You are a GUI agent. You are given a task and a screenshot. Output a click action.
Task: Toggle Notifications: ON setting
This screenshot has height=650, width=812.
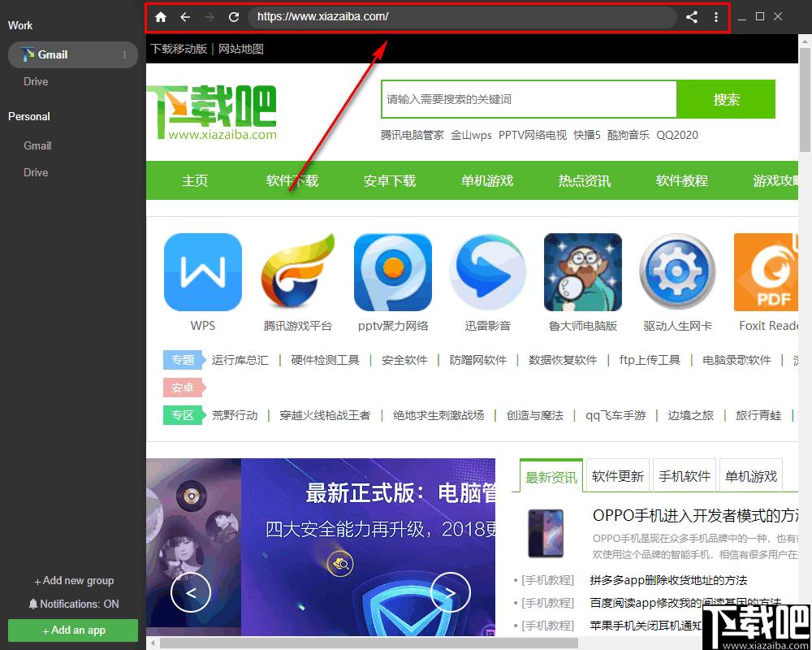pos(74,604)
